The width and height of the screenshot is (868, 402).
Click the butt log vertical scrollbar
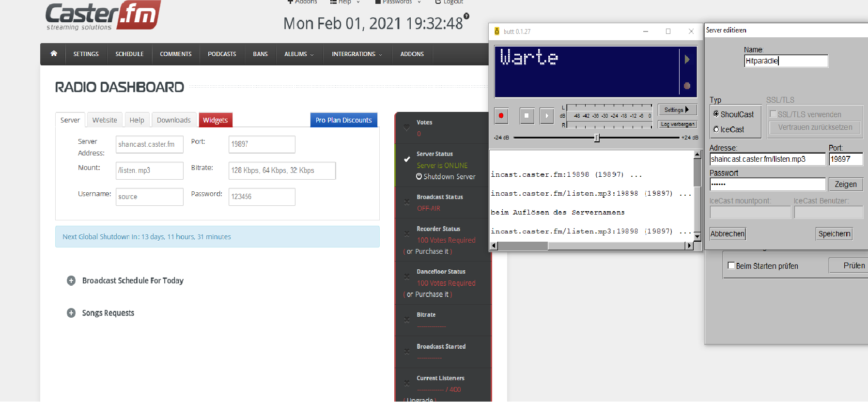pyautogui.click(x=697, y=195)
